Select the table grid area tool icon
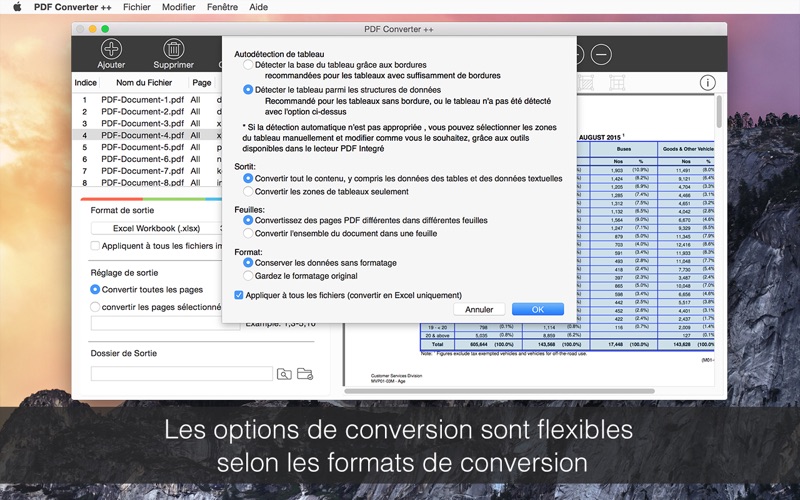The height and width of the screenshot is (500, 800). click(x=617, y=83)
